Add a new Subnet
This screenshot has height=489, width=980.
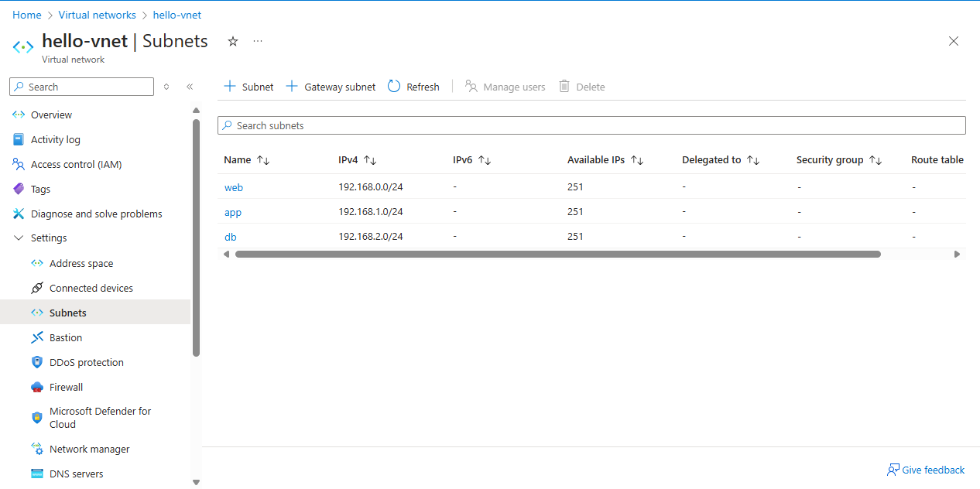[x=248, y=86]
